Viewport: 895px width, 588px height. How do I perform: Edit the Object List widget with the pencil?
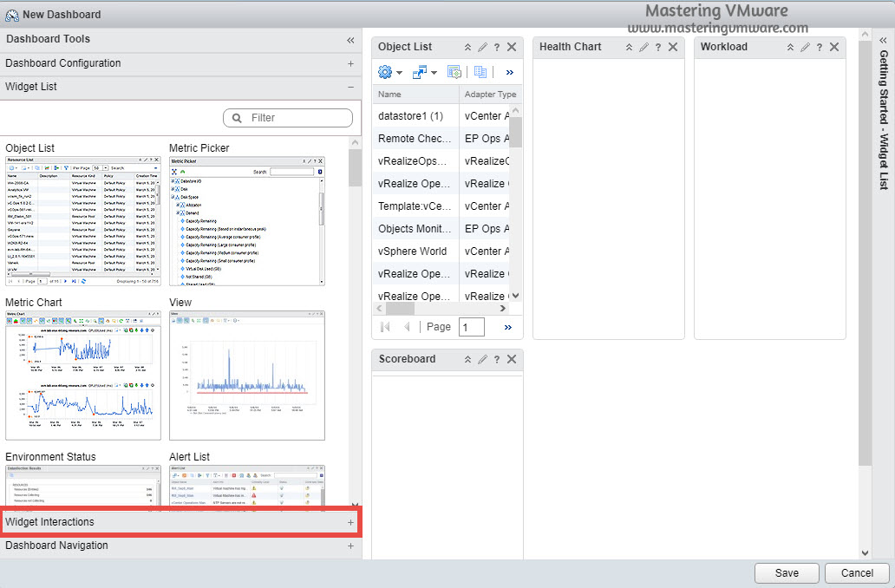(x=482, y=48)
